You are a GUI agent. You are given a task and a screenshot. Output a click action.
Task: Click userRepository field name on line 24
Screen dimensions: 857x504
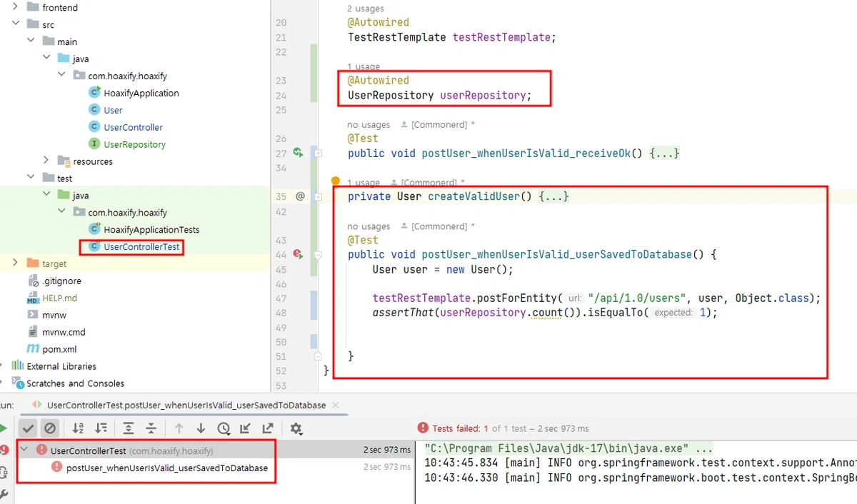(483, 95)
